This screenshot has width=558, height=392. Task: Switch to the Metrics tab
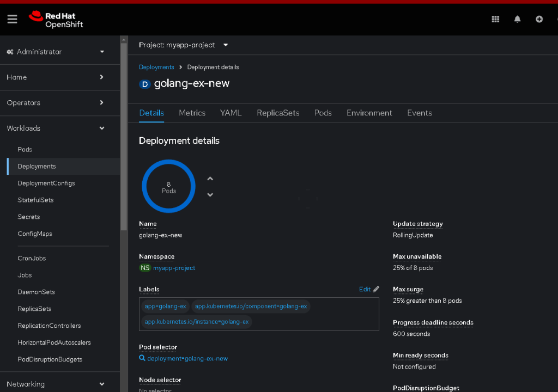point(192,113)
